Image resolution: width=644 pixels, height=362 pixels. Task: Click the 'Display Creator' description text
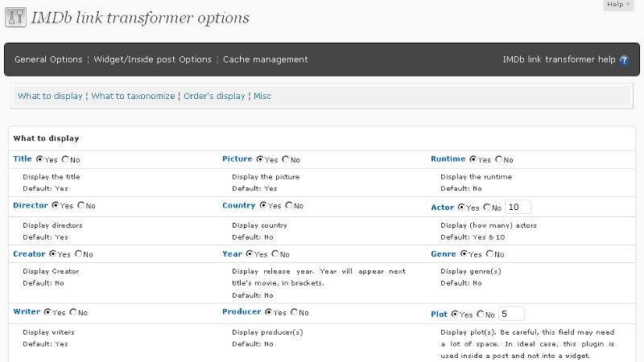51,271
